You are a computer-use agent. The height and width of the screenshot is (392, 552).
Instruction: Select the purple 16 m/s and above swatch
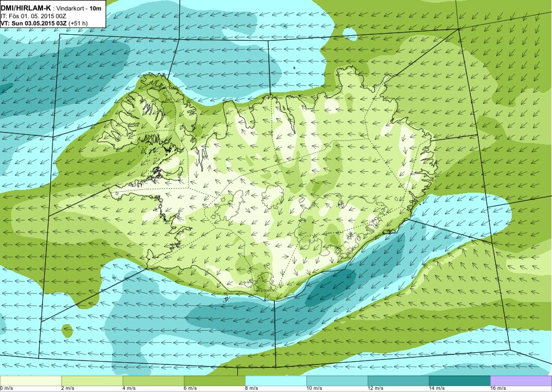tap(521, 381)
